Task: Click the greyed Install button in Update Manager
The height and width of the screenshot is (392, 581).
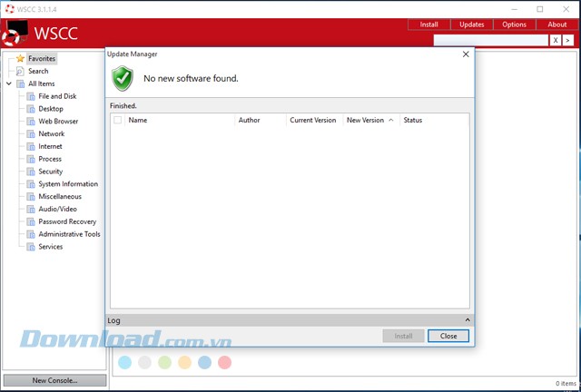Action: 403,336
